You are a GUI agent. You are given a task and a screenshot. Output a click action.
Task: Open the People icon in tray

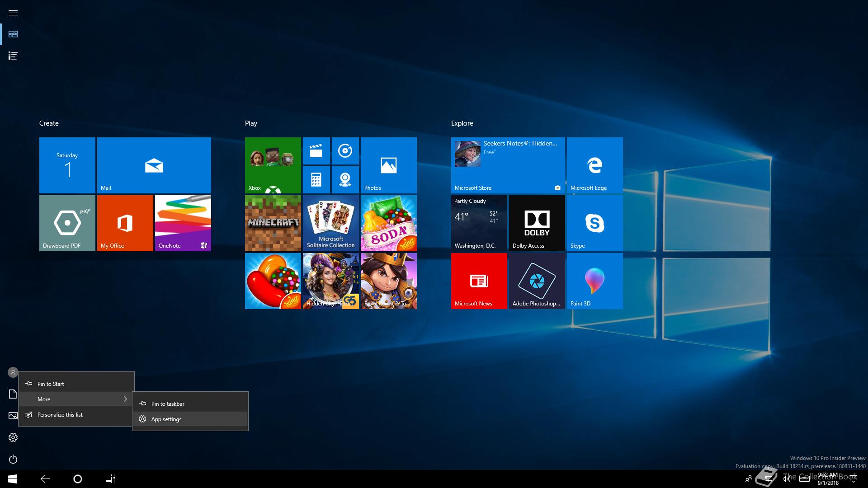[749, 479]
